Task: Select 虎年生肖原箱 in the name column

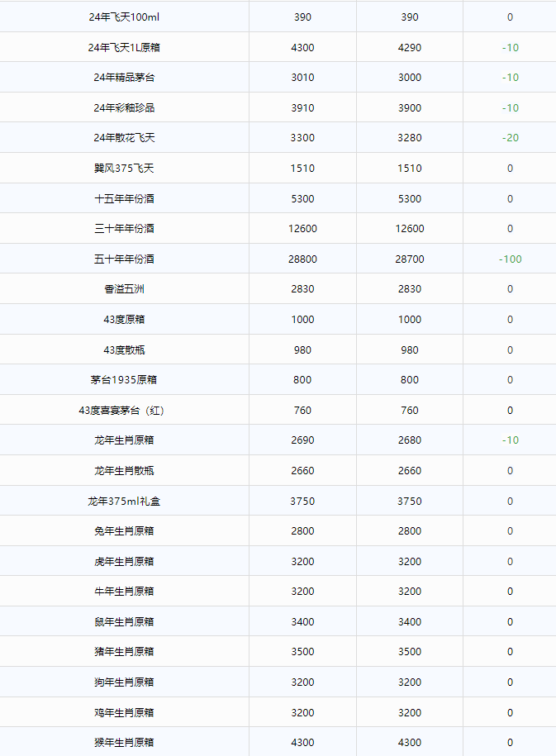Action: (124, 562)
